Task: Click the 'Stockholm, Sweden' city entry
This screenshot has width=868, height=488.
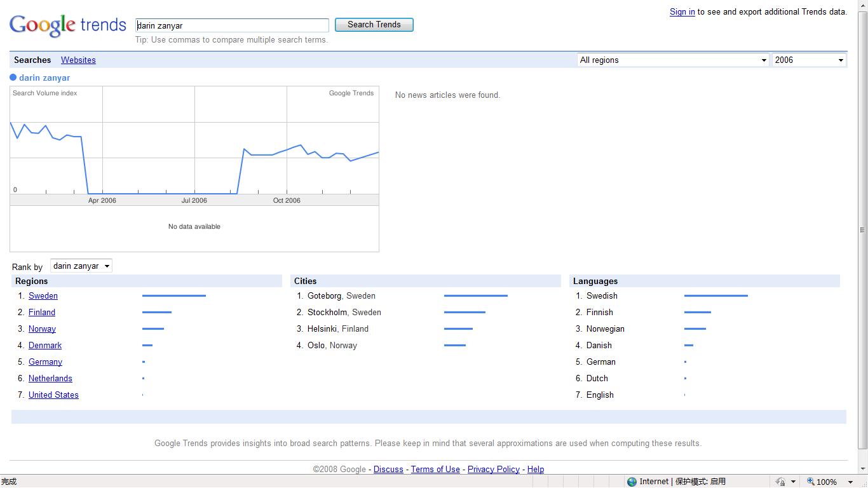Action: [x=344, y=312]
